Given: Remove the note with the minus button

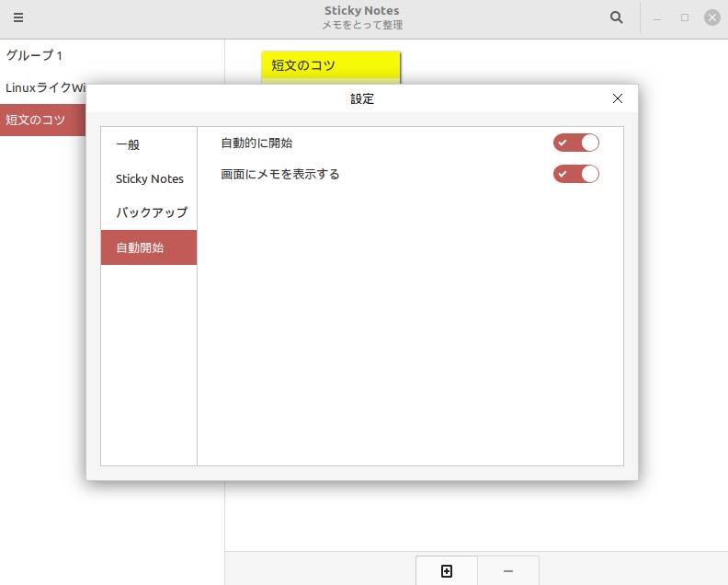Looking at the screenshot, I should coord(508,570).
